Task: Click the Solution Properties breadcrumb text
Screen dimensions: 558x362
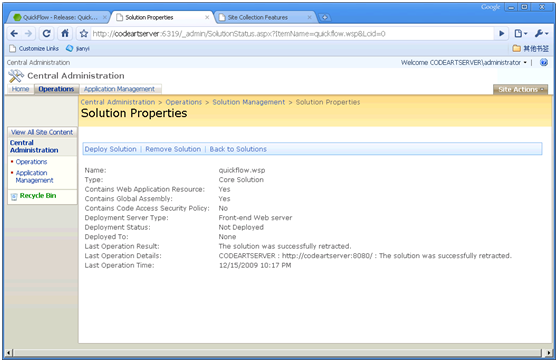Action: coord(328,102)
